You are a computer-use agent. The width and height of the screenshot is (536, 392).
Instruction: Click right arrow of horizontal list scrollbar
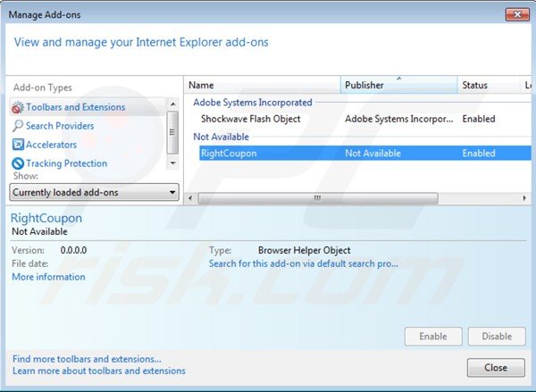(x=524, y=198)
